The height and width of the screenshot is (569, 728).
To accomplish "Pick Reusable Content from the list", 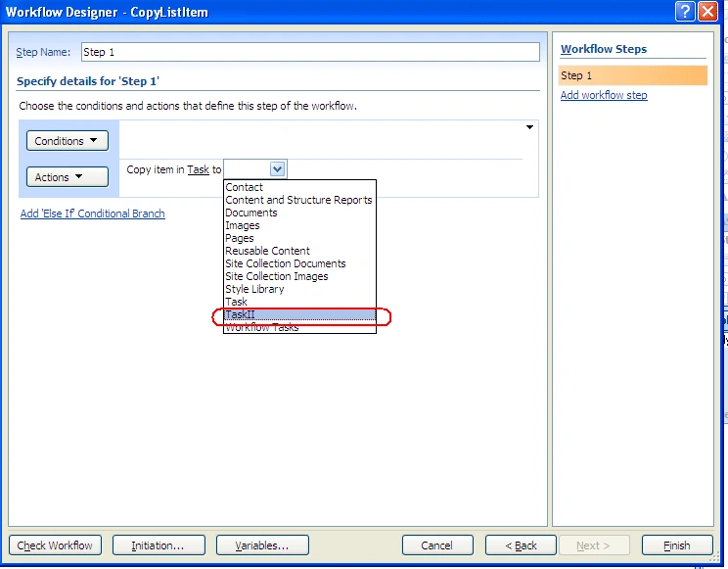I will (299, 251).
